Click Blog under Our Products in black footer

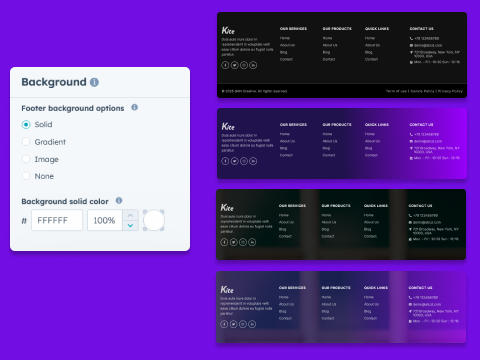[x=326, y=52]
